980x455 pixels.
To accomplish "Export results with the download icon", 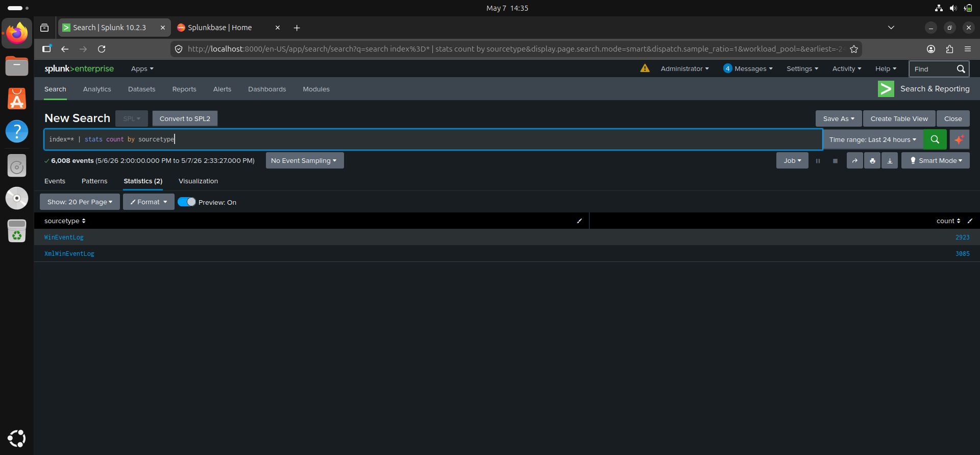I will coord(890,160).
